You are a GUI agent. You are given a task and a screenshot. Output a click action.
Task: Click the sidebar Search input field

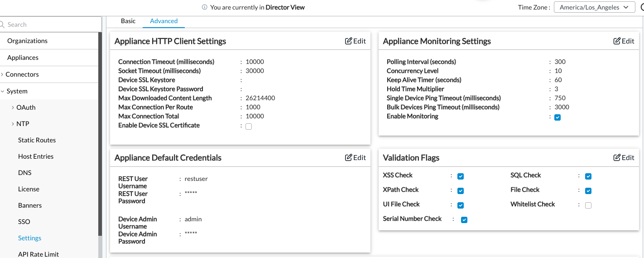51,24
